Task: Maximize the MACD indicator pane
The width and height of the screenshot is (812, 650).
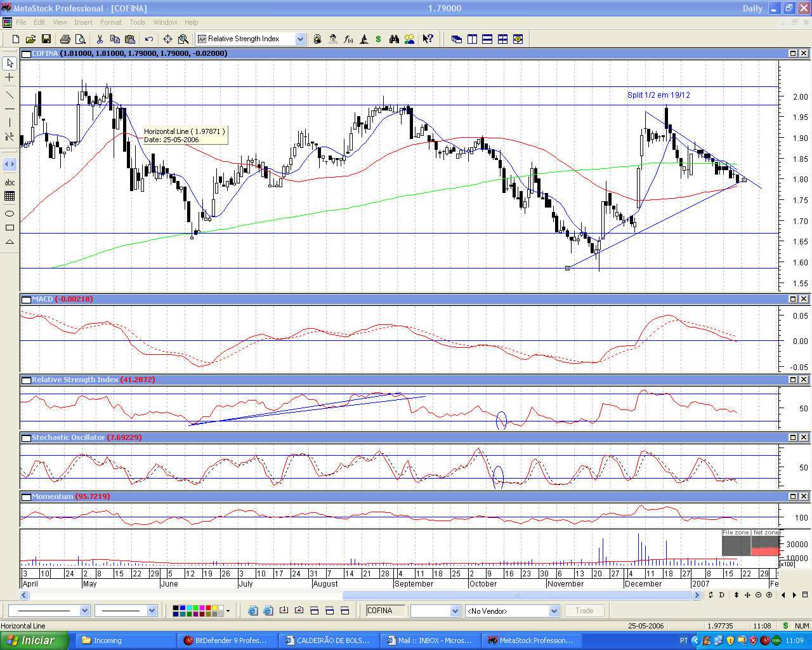Action: 793,299
